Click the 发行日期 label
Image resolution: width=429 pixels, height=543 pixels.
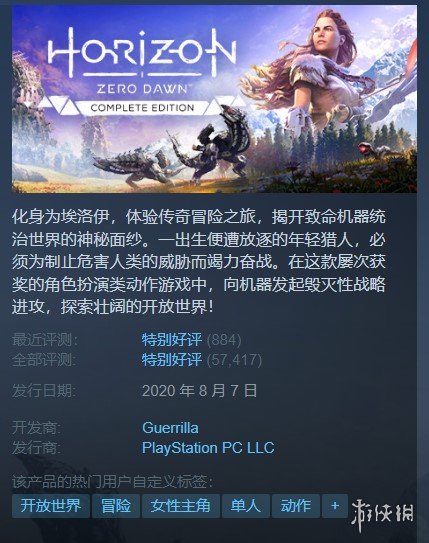(44, 391)
